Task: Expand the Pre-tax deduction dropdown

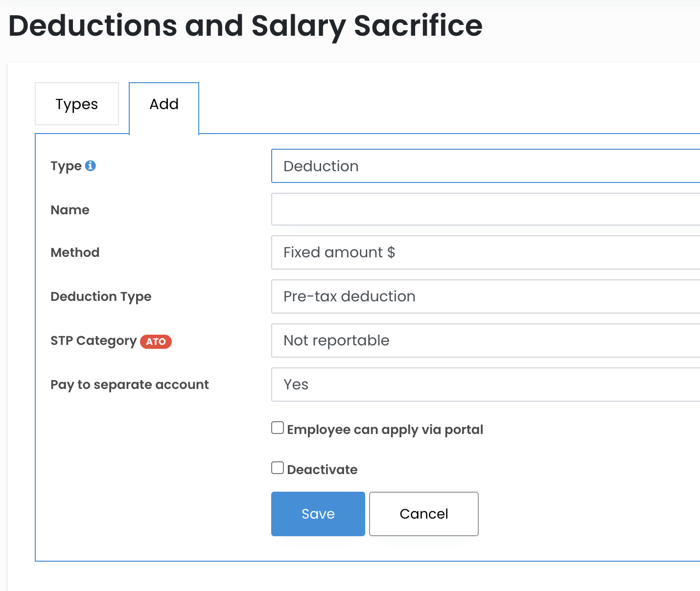Action: (485, 296)
